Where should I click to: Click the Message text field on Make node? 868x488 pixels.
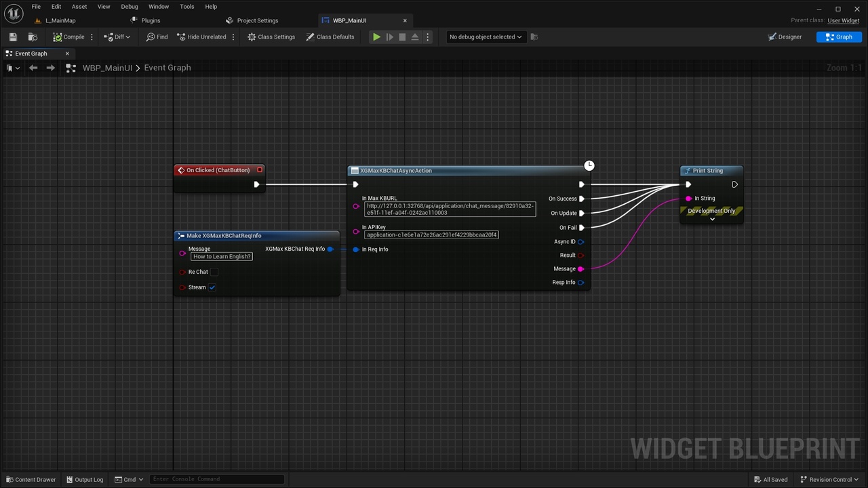click(222, 257)
